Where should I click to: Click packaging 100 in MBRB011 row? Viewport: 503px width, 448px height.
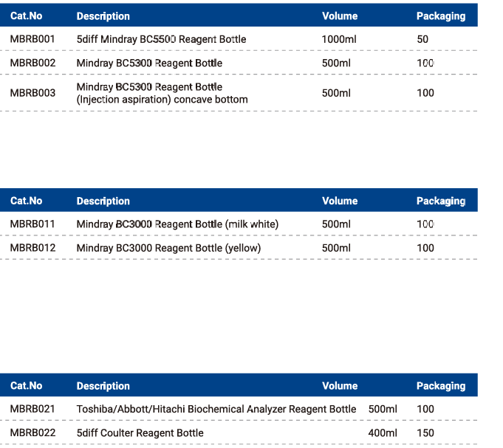click(425, 224)
